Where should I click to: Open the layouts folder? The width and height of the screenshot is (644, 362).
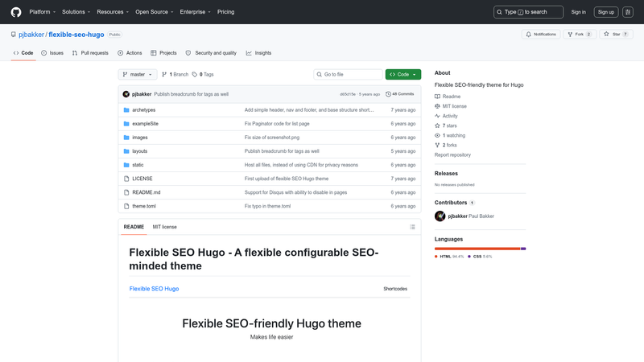[139, 151]
